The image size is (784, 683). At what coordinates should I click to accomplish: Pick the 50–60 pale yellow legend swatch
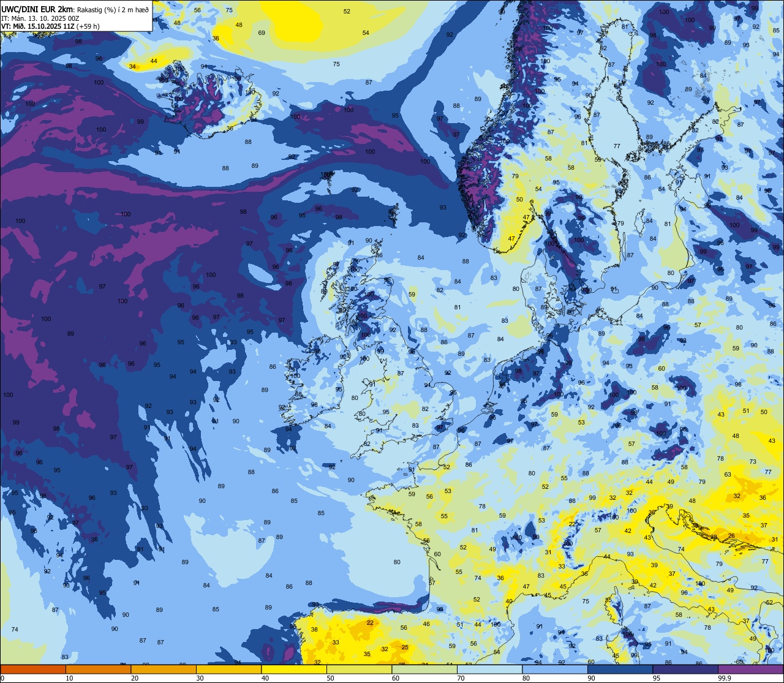click(359, 669)
